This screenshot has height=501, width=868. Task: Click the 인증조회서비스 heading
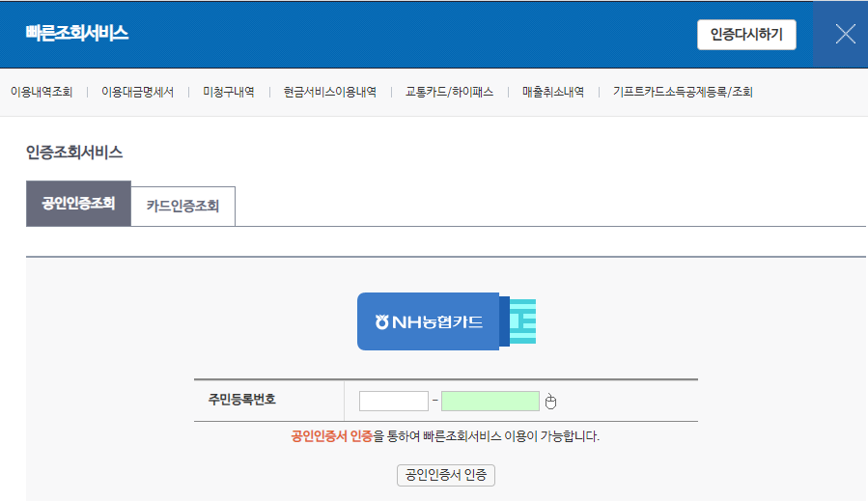pyautogui.click(x=74, y=153)
